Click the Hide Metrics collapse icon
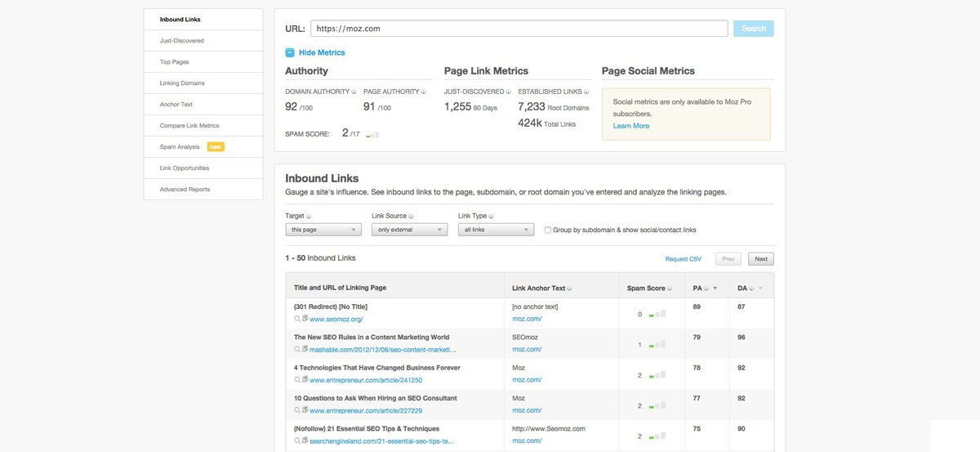 [290, 52]
